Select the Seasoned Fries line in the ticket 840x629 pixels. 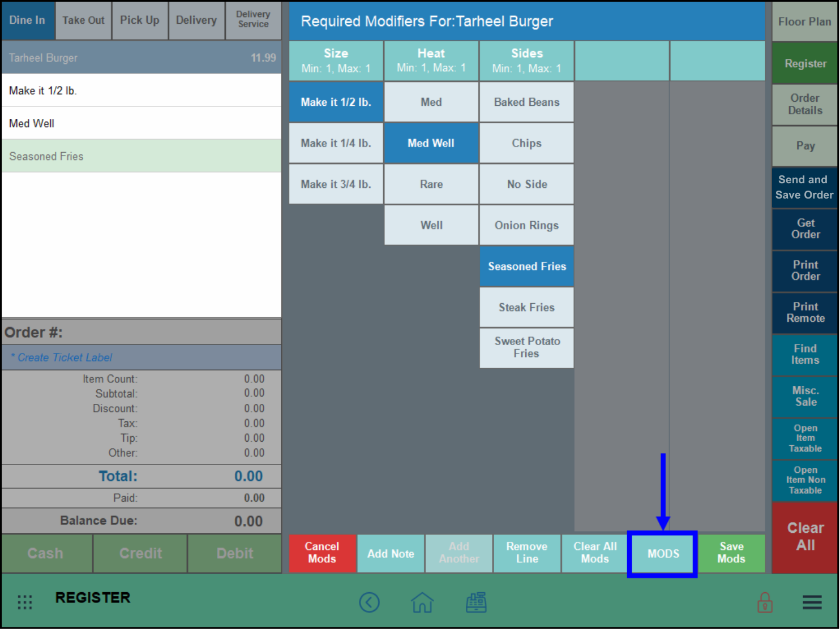click(142, 156)
